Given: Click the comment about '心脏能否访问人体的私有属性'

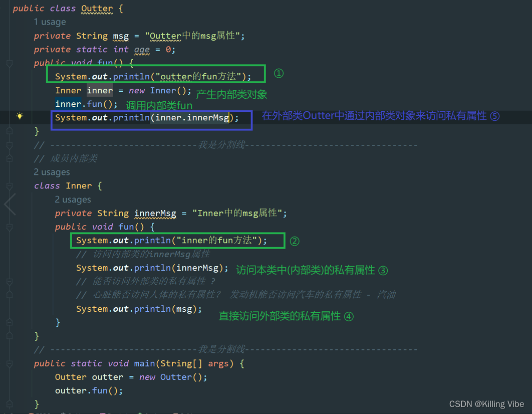Looking at the screenshot, I should [236, 295].
